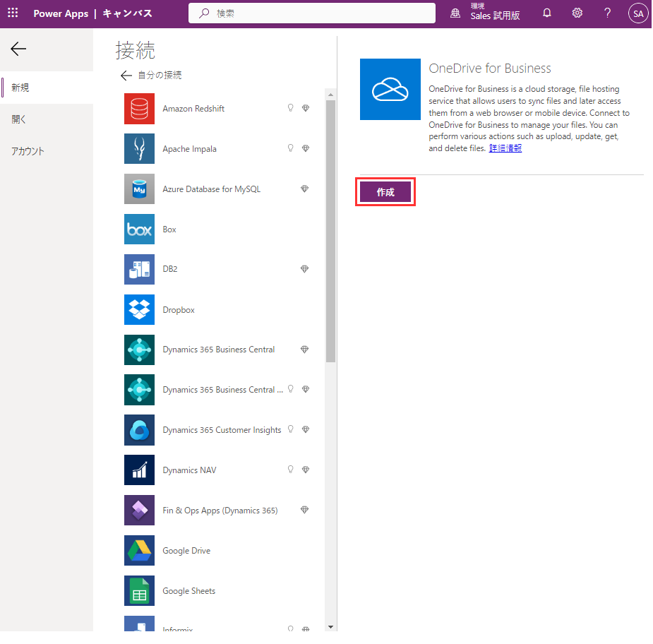Click premium diamond for Fin & Ops Apps
Image resolution: width=653 pixels, height=644 pixels.
(304, 510)
